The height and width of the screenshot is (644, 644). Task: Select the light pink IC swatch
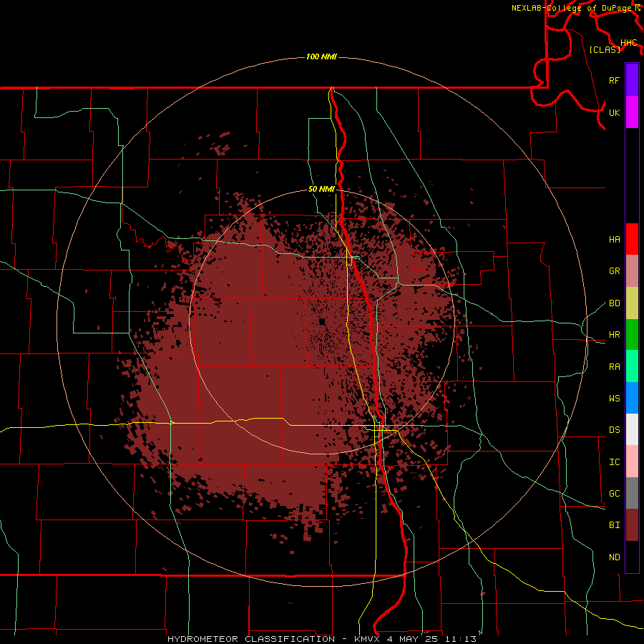tap(632, 462)
